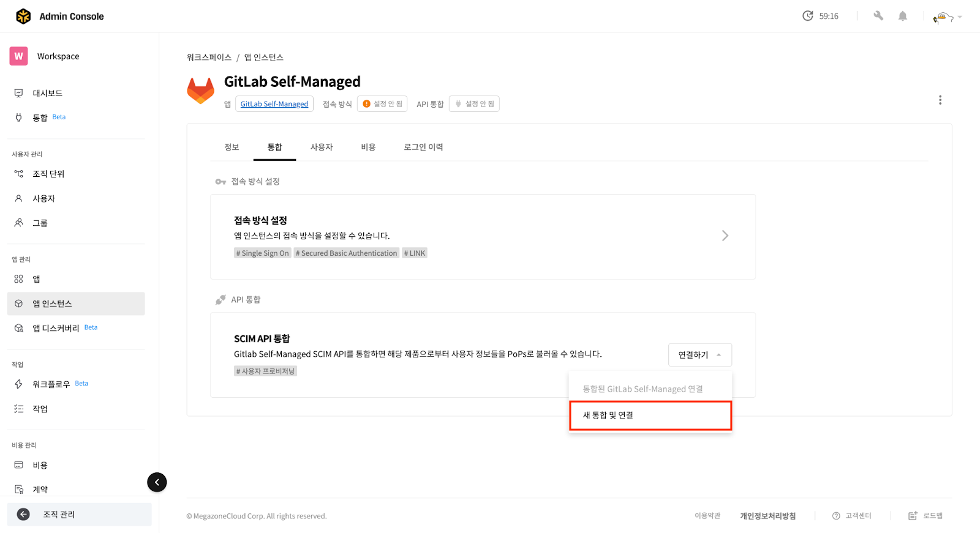Switch to the 통합 tab
Viewport: 980px width, 533px height.
[274, 147]
